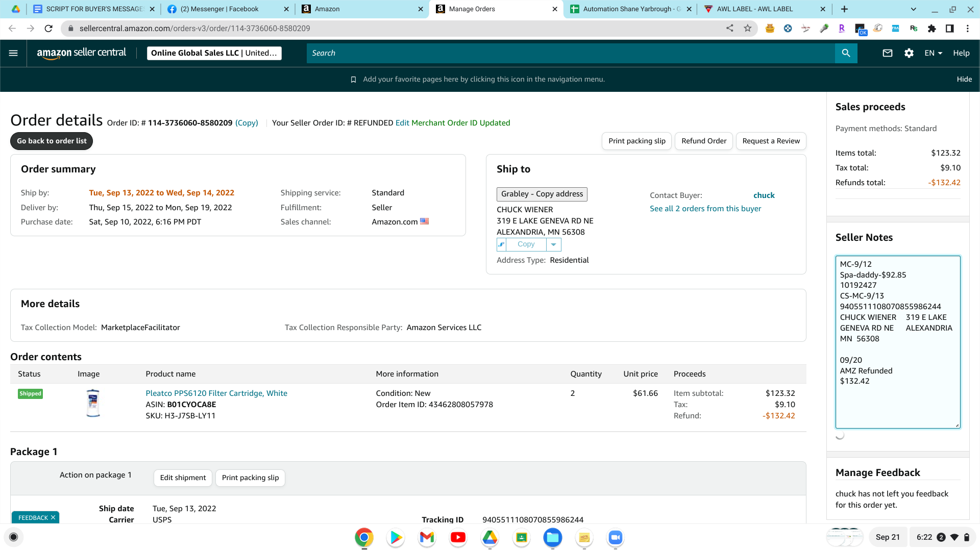Click the browser address bar URL
980x551 pixels.
tap(194, 29)
